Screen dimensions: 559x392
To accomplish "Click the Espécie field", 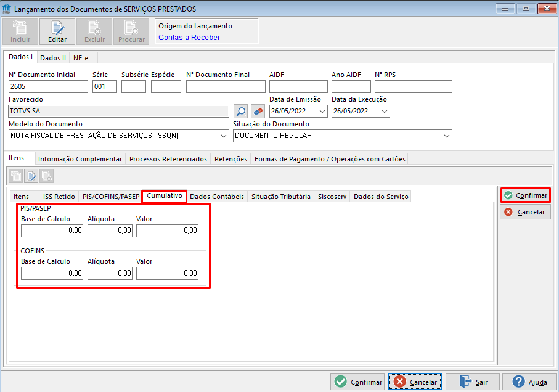I will point(166,86).
